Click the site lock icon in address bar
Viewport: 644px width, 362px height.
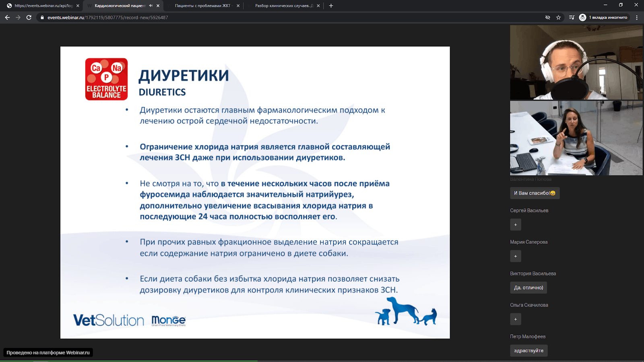coord(42,17)
